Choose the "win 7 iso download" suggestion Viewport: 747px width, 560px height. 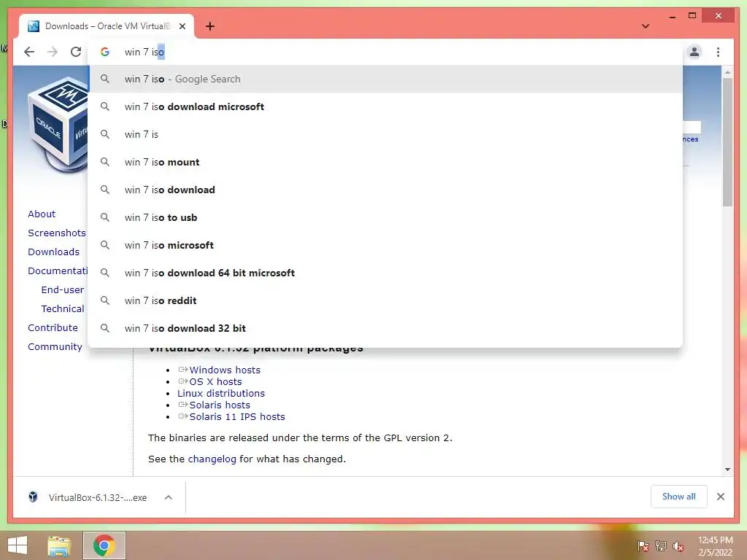386,190
